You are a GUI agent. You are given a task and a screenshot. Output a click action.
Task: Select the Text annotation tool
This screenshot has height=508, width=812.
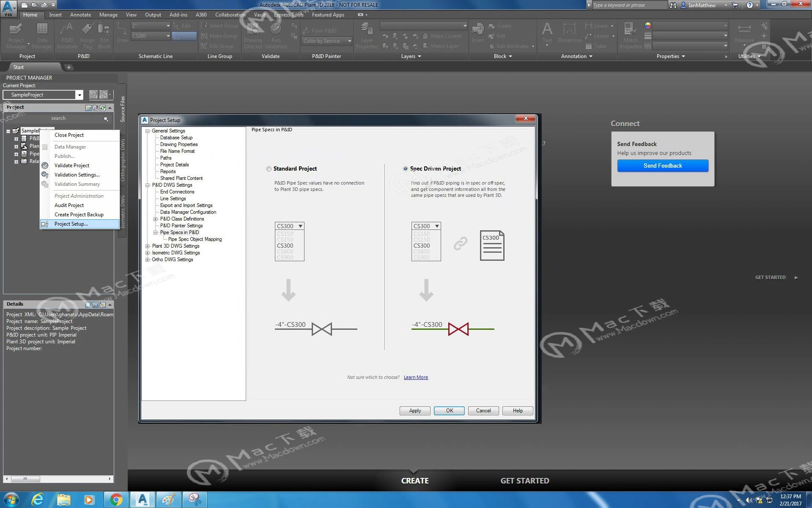pyautogui.click(x=547, y=33)
